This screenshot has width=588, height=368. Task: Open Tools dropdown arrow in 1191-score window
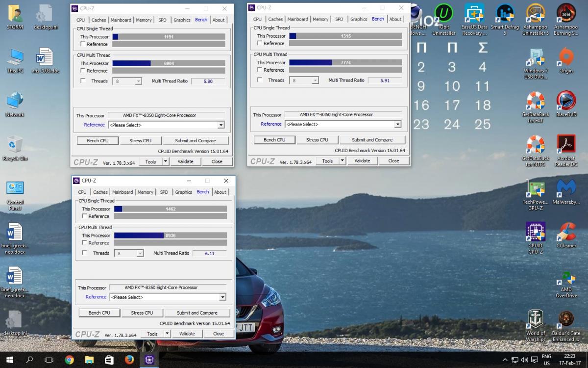pos(166,161)
